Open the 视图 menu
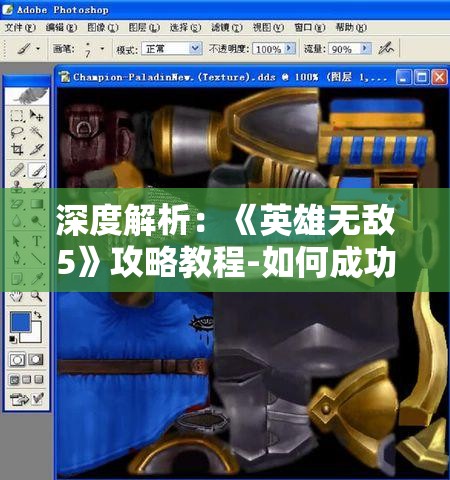Screen dimensions: 450x480 pyautogui.click(x=268, y=27)
